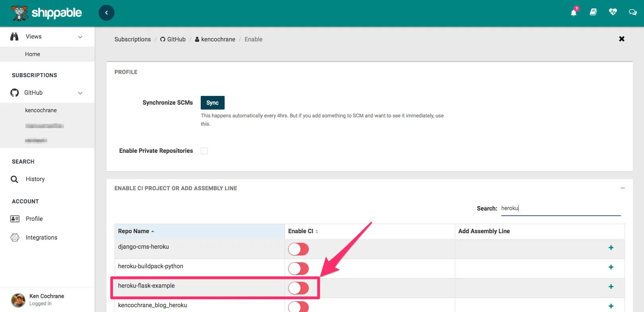This screenshot has width=644, height=312.
Task: Click the Enable breadcrumb
Action: (x=254, y=39)
